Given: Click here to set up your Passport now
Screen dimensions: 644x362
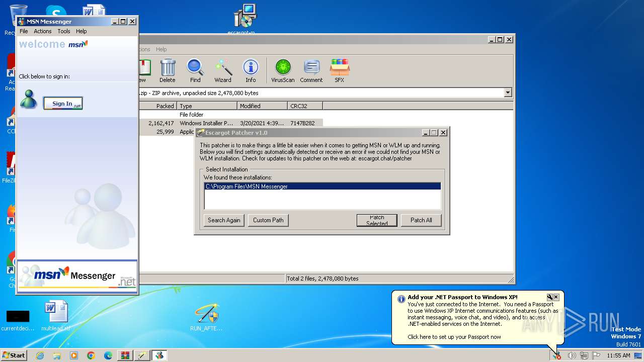Looking at the screenshot, I should pos(454,337).
